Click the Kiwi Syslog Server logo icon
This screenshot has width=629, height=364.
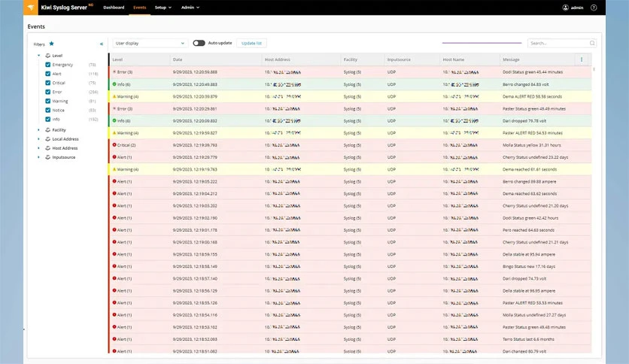tap(31, 8)
